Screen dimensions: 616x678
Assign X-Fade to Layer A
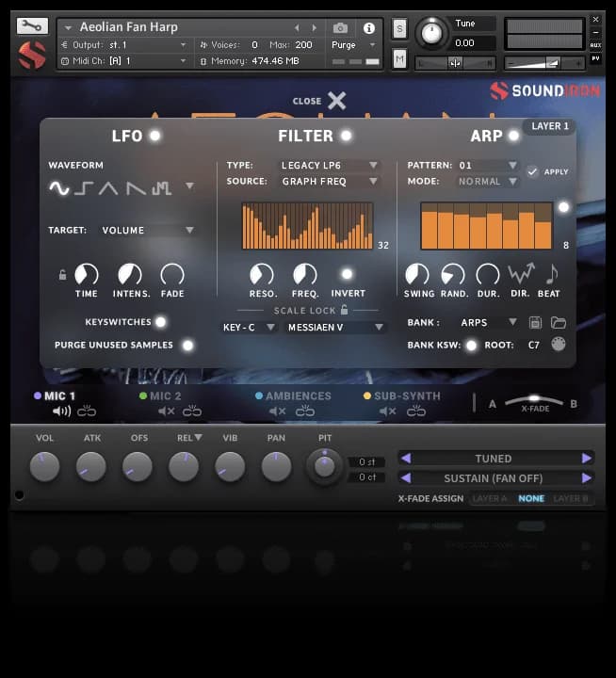click(490, 498)
